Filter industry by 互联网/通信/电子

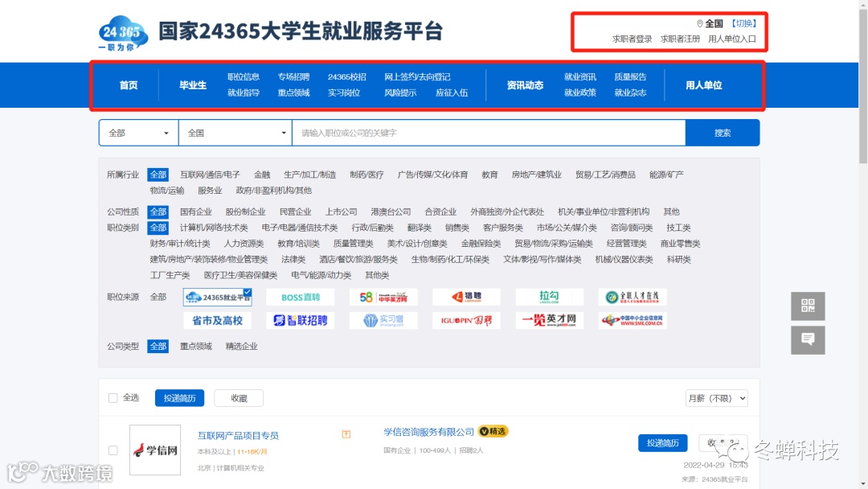(x=210, y=175)
